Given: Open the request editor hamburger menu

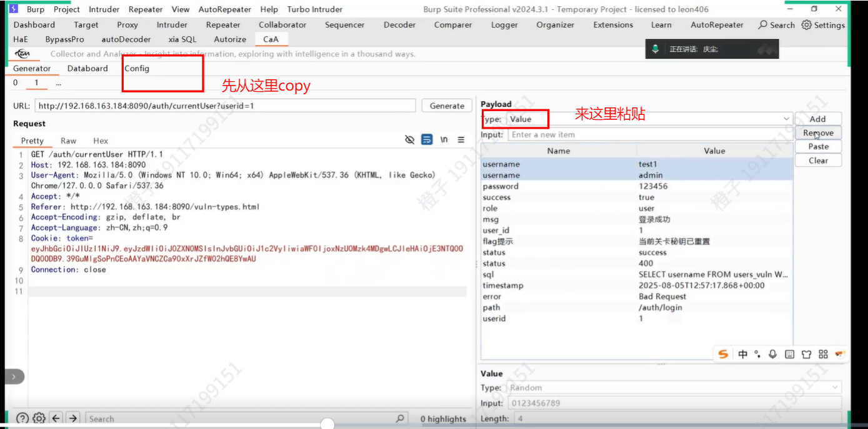Looking at the screenshot, I should 461,140.
